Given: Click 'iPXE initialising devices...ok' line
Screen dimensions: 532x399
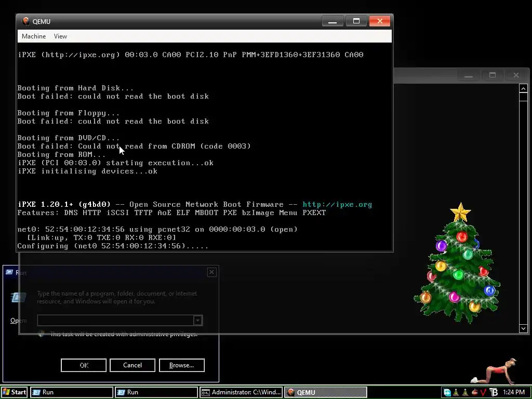Looking at the screenshot, I should 87,171.
